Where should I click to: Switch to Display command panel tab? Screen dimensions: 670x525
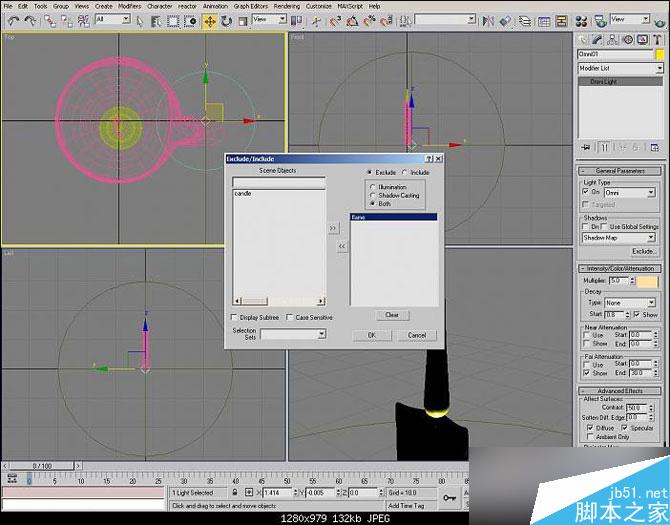[x=643, y=40]
